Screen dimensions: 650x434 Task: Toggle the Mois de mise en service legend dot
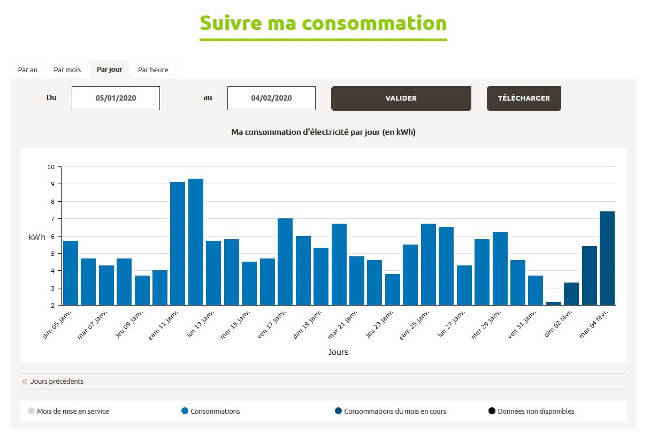31,411
